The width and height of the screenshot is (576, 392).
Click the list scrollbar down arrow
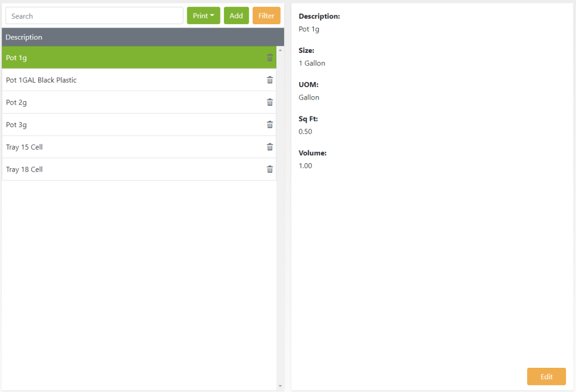pos(280,386)
